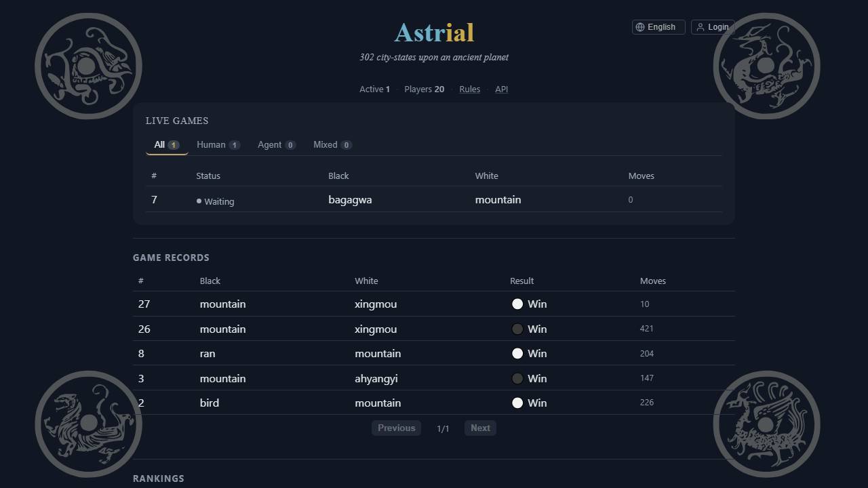
Task: Click moves count 204
Action: [647, 353]
